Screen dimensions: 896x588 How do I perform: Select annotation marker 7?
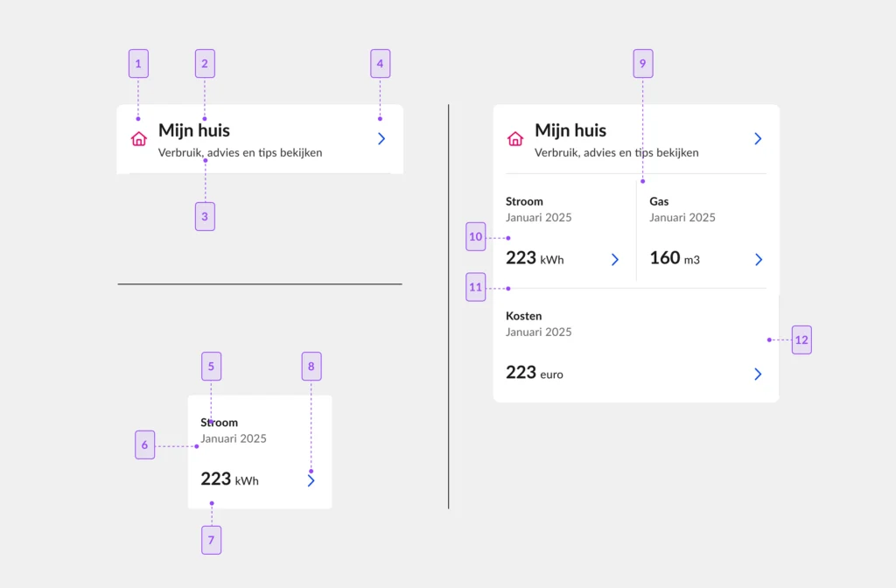click(212, 540)
